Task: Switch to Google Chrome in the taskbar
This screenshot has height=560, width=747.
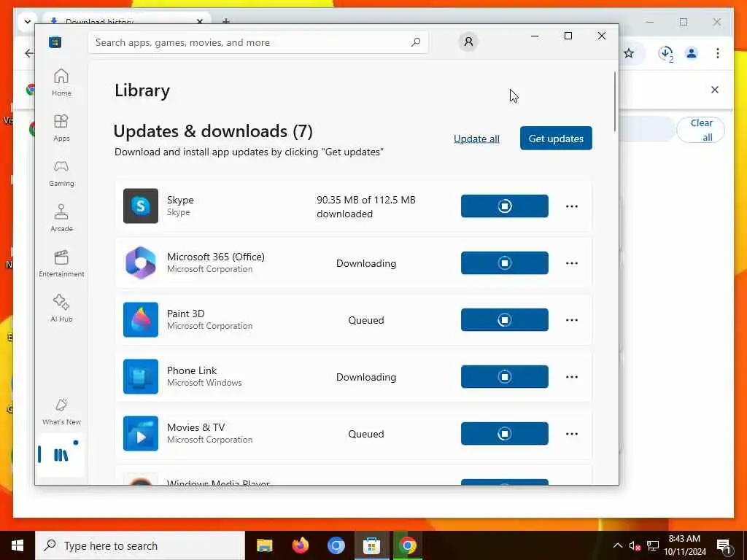Action: coord(407,545)
